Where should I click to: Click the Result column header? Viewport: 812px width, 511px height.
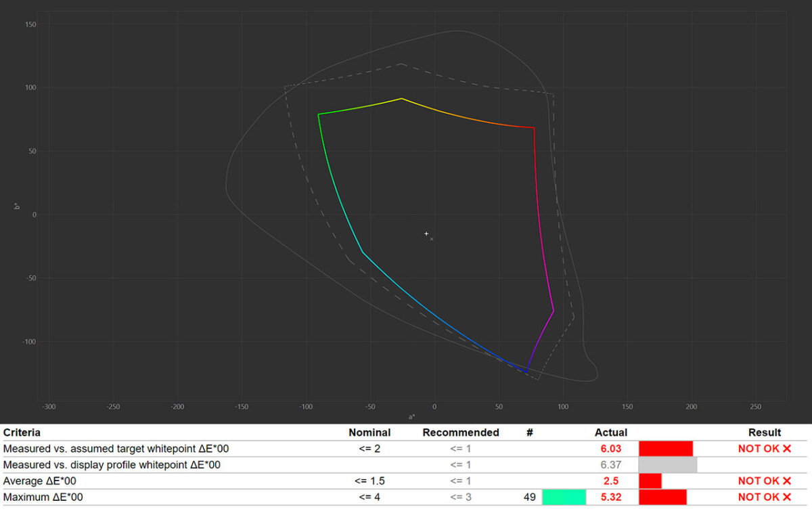click(765, 432)
